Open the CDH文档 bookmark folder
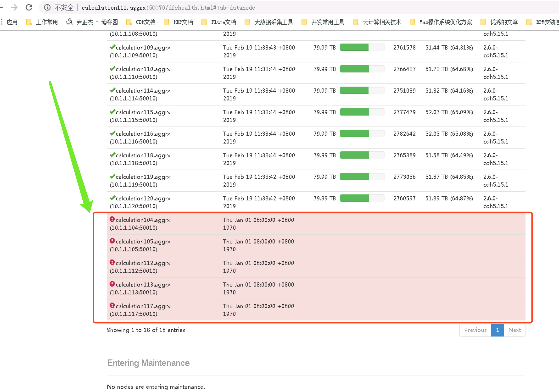559x392 pixels. click(141, 22)
